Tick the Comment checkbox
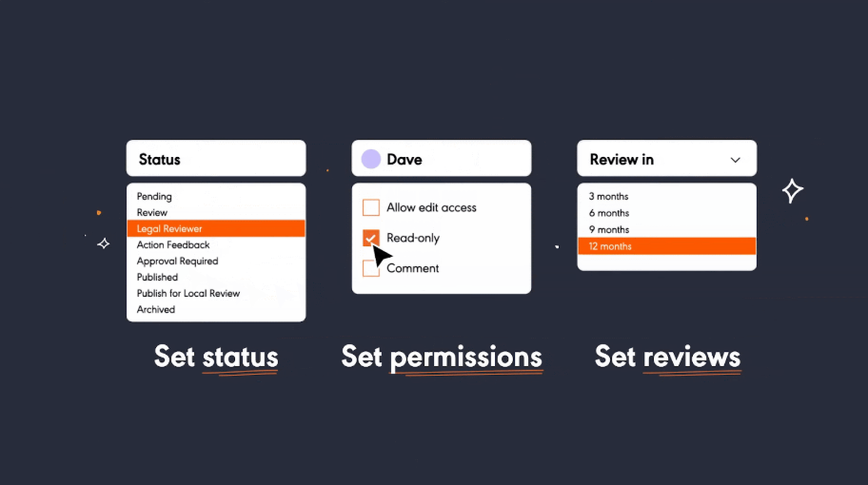 click(x=371, y=268)
